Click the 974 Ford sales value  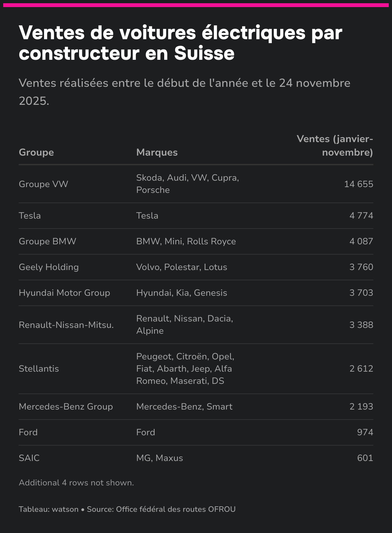(365, 432)
